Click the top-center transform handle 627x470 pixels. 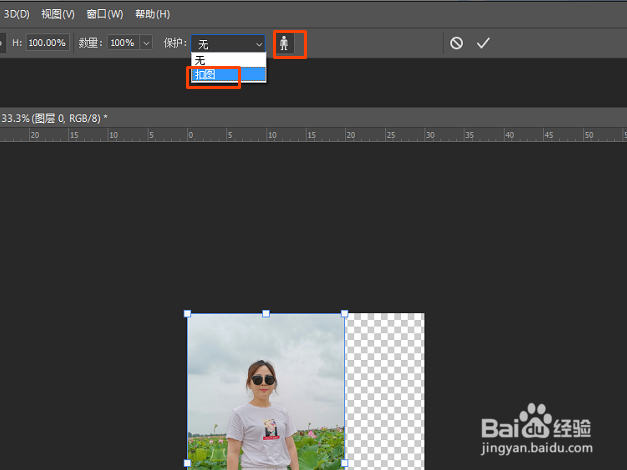coord(266,314)
